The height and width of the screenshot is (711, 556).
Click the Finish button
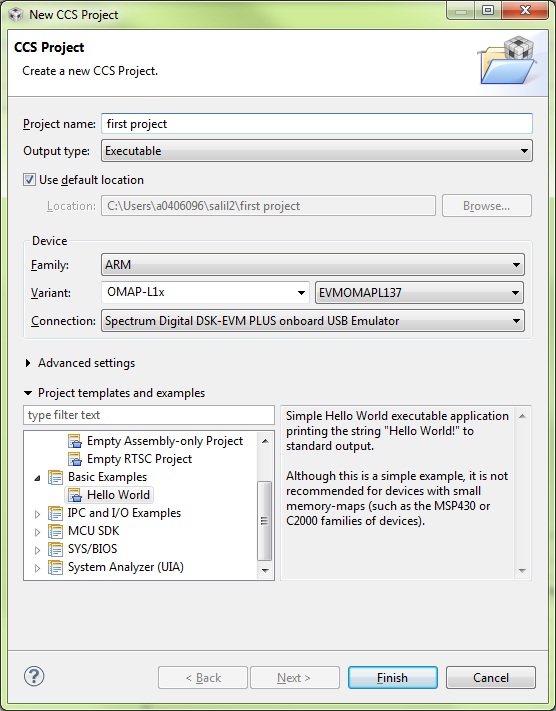[x=392, y=677]
